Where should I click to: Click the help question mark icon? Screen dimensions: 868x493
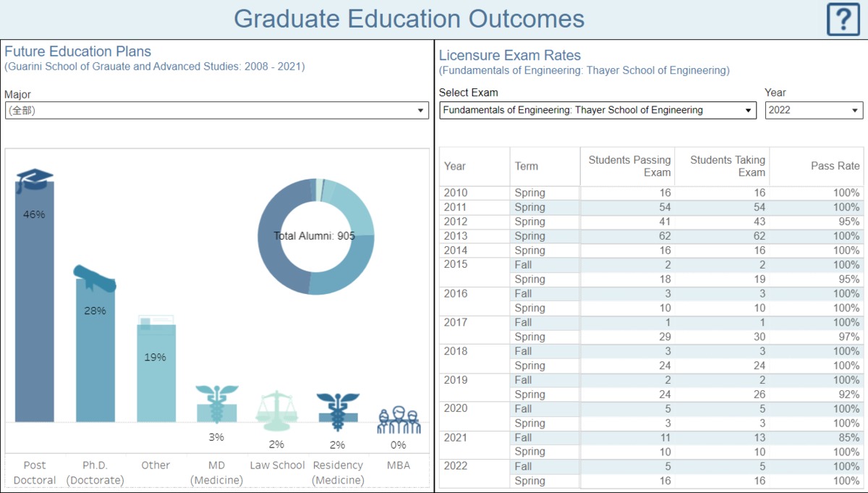[x=843, y=20]
